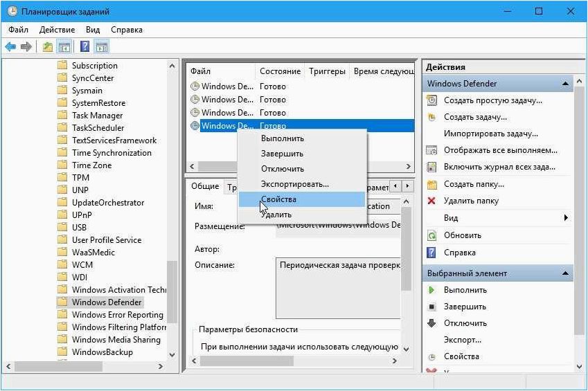
Task: Click the Back arrow toolbar icon
Action: click(x=10, y=47)
